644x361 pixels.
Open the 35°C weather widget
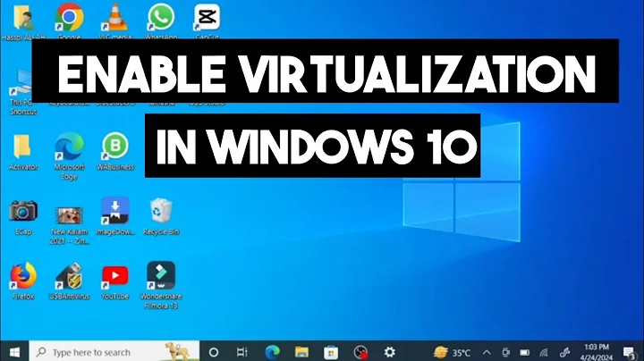click(452, 352)
